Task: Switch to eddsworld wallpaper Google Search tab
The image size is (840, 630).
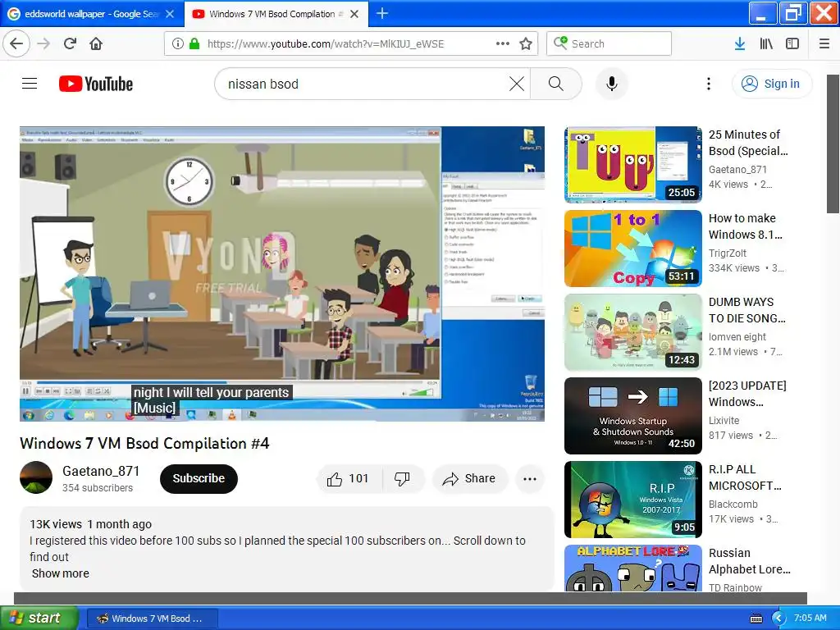Action: pos(92,14)
